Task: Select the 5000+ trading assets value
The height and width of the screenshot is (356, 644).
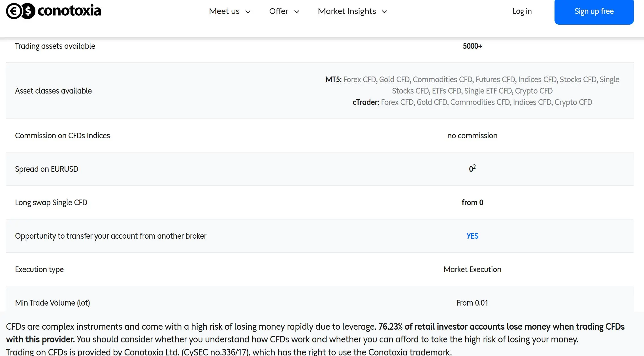Action: (x=472, y=46)
